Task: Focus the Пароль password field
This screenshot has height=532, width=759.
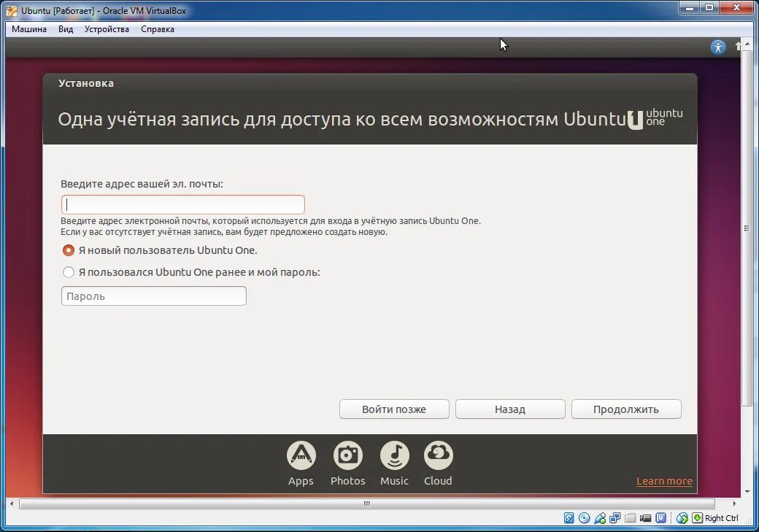Action: pyautogui.click(x=154, y=296)
